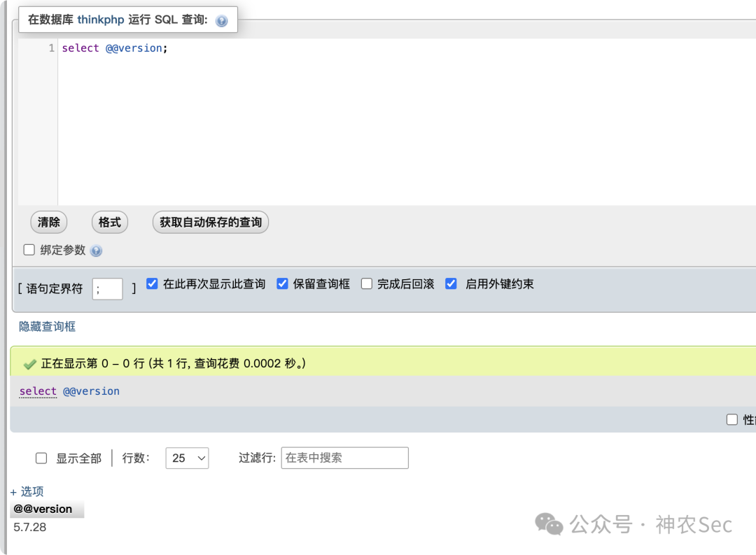Uncheck 在此再次显示此查询
The width and height of the screenshot is (756, 555).
[152, 283]
